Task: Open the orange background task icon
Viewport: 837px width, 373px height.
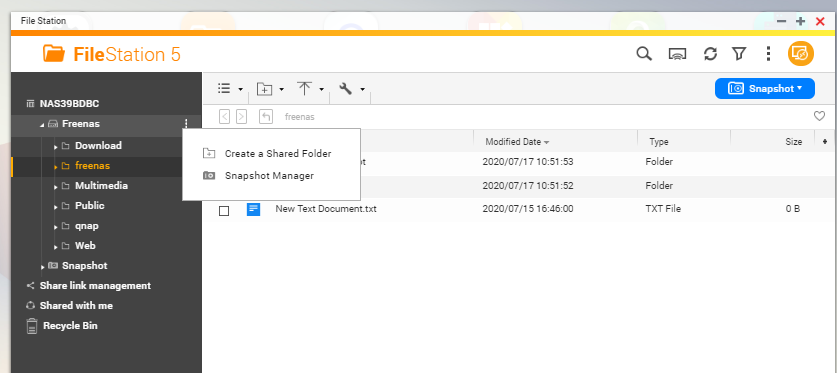Action: pos(801,54)
